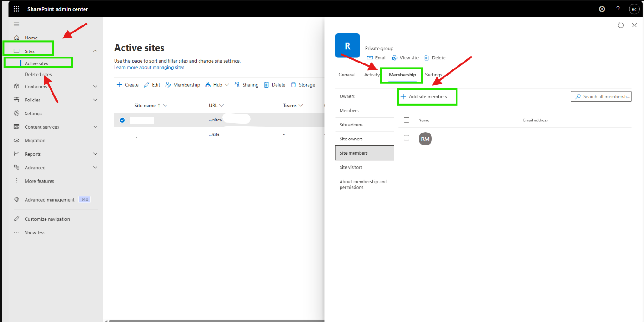644x322 pixels.
Task: Click the Home icon in sidebar
Action: coord(17,38)
